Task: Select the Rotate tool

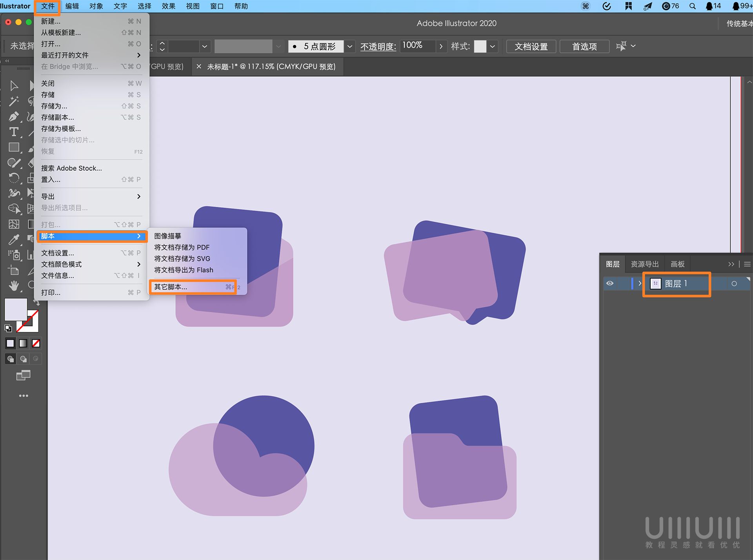Action: click(x=14, y=177)
